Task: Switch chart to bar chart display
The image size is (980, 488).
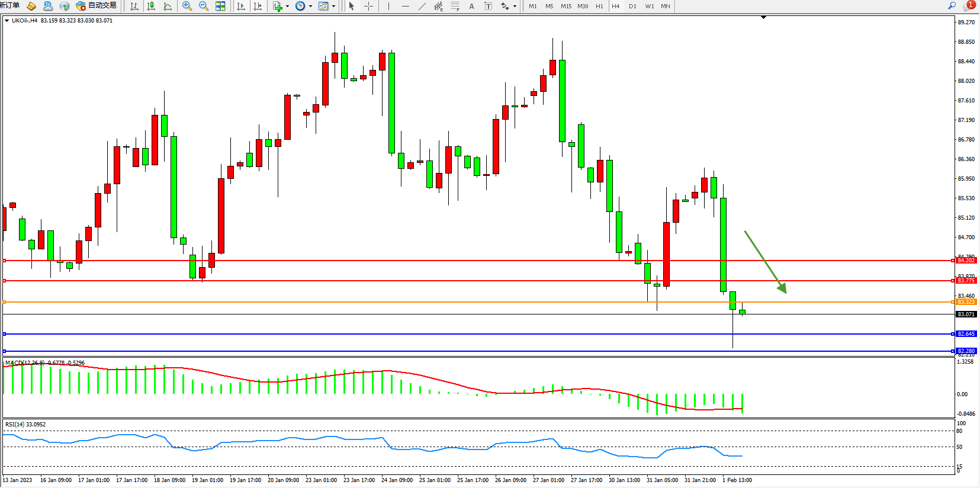Action: (134, 6)
